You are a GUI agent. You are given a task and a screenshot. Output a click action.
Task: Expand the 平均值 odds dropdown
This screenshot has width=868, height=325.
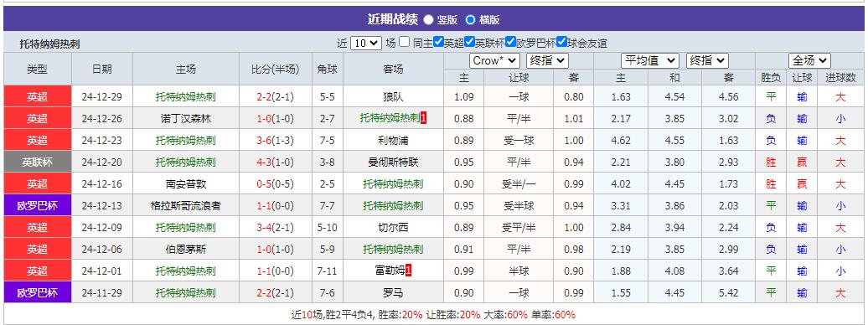tap(650, 60)
